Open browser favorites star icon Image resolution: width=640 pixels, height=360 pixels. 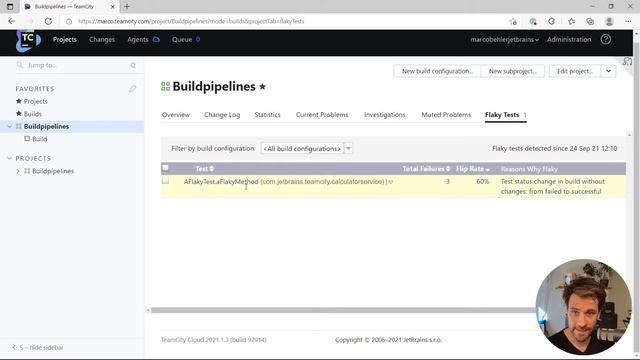point(571,21)
